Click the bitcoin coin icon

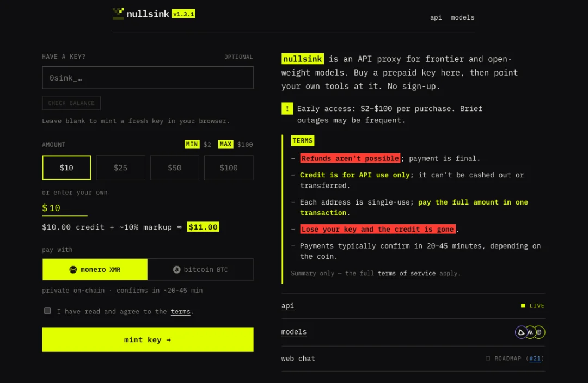(176, 269)
